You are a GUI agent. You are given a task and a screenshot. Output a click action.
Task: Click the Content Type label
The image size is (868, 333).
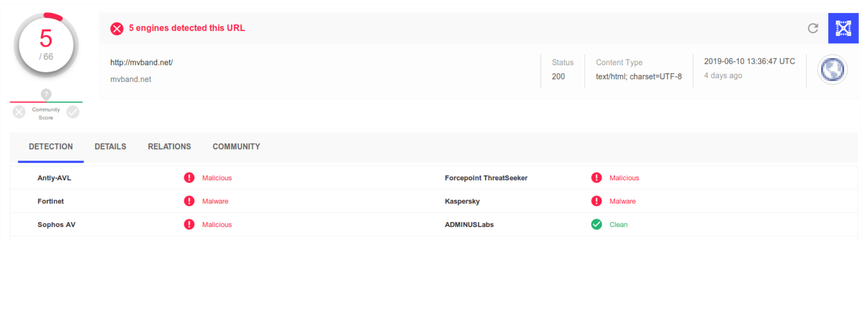(619, 62)
